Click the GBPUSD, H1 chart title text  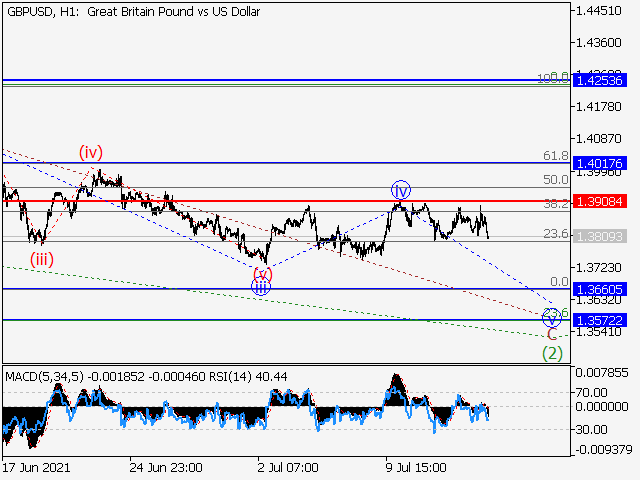[x=133, y=12]
